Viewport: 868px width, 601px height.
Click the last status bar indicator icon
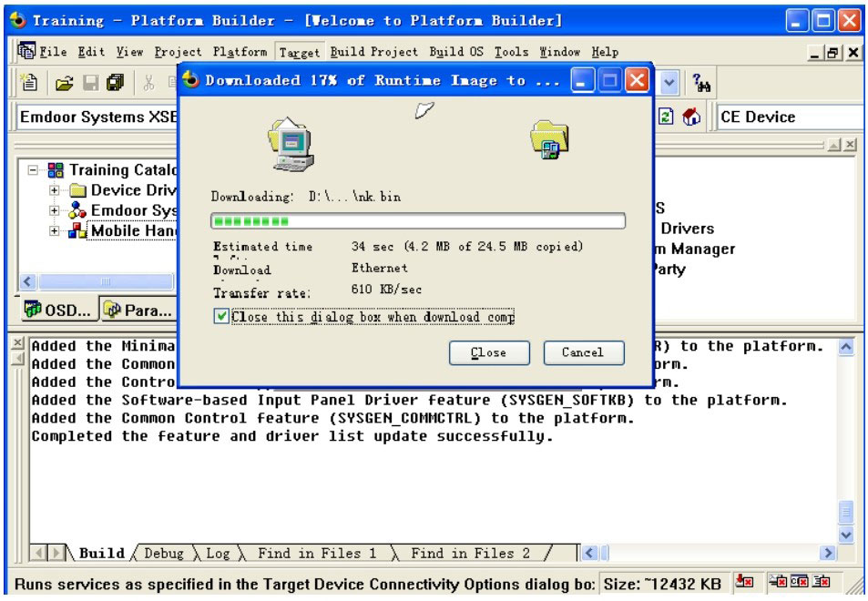tap(821, 581)
